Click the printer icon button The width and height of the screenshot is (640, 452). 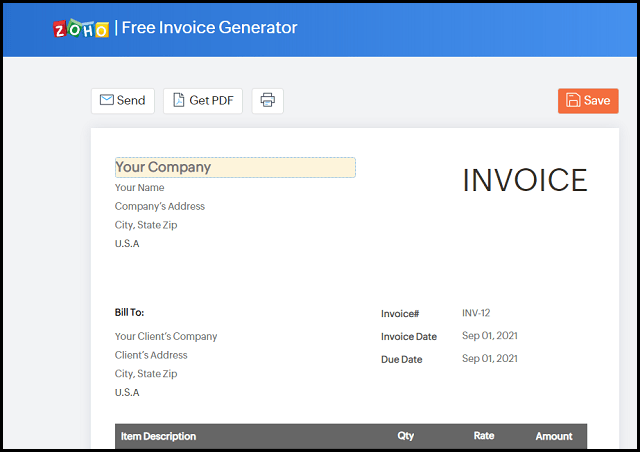(x=267, y=100)
